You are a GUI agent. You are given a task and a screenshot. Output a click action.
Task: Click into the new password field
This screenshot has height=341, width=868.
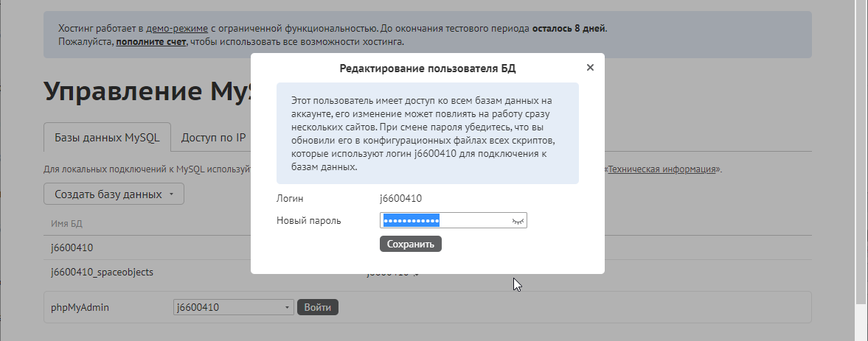click(472, 221)
